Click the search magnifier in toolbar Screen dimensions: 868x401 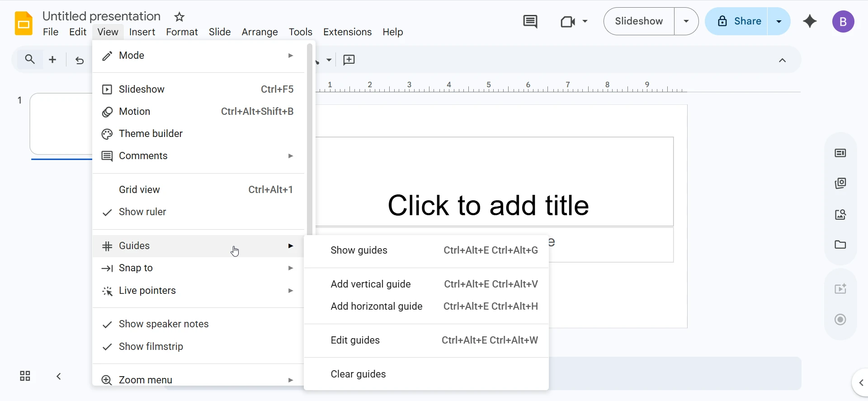30,60
